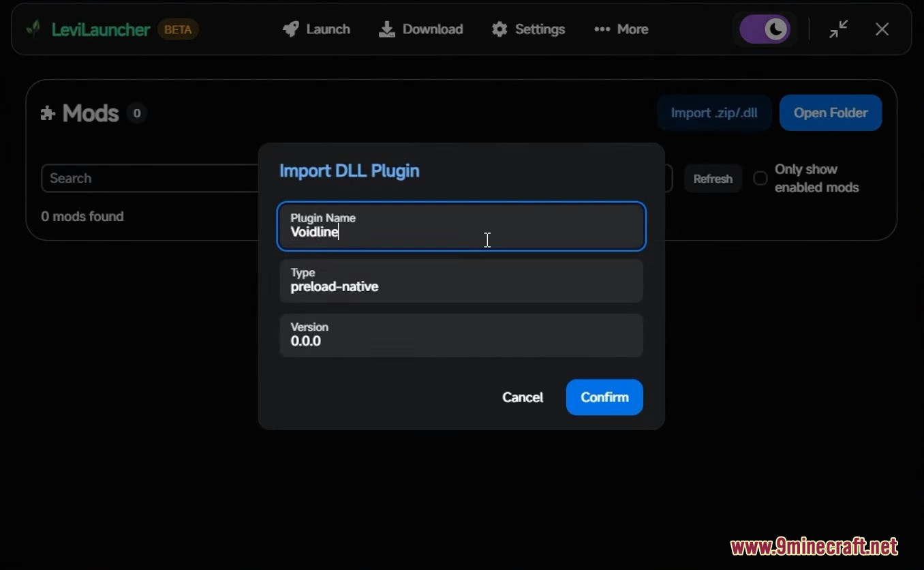This screenshot has height=570, width=924.
Task: Refresh the mods list
Action: pos(712,179)
